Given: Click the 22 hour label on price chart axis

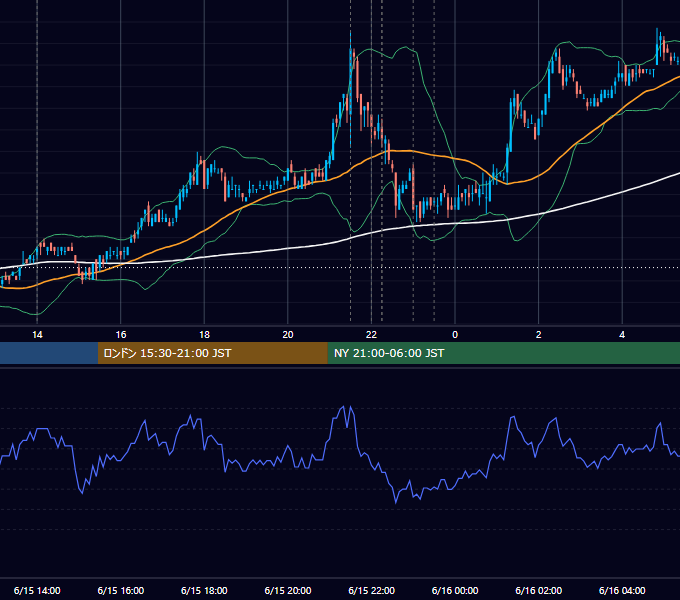Looking at the screenshot, I should pos(371,335).
